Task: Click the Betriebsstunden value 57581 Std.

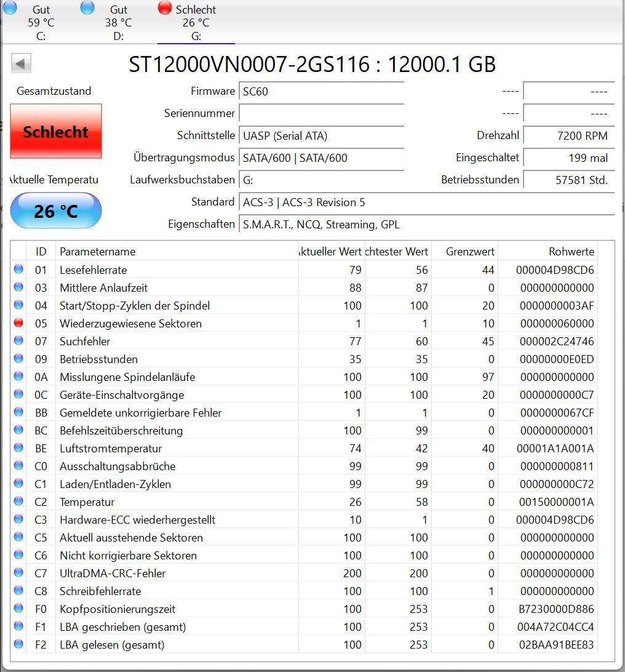Action: [x=569, y=180]
